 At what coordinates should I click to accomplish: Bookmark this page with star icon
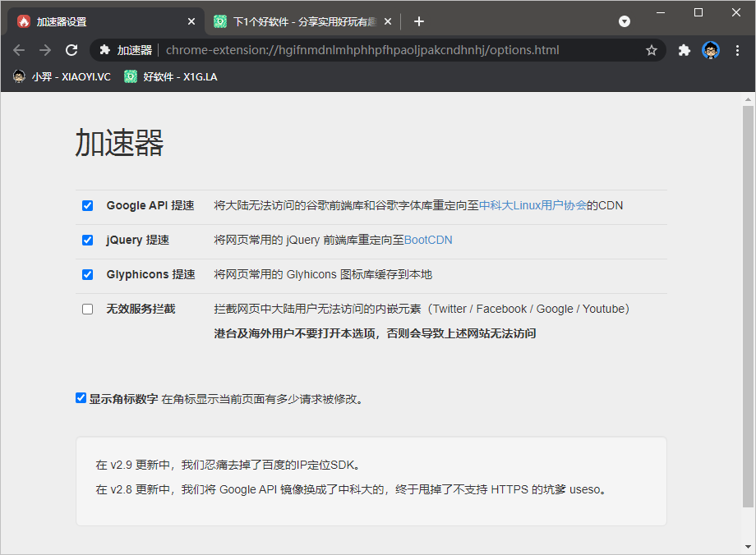pyautogui.click(x=652, y=50)
